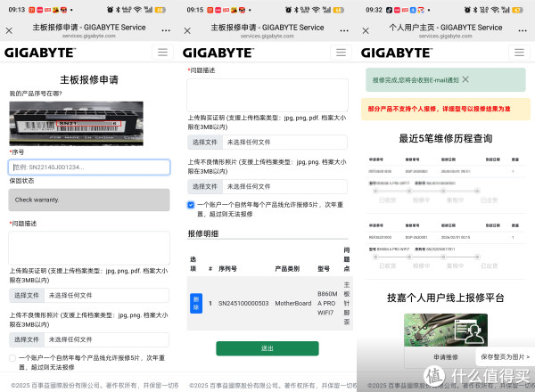Focus the 序号 serial number input field
Screen dimensions: 535x392
[89, 167]
